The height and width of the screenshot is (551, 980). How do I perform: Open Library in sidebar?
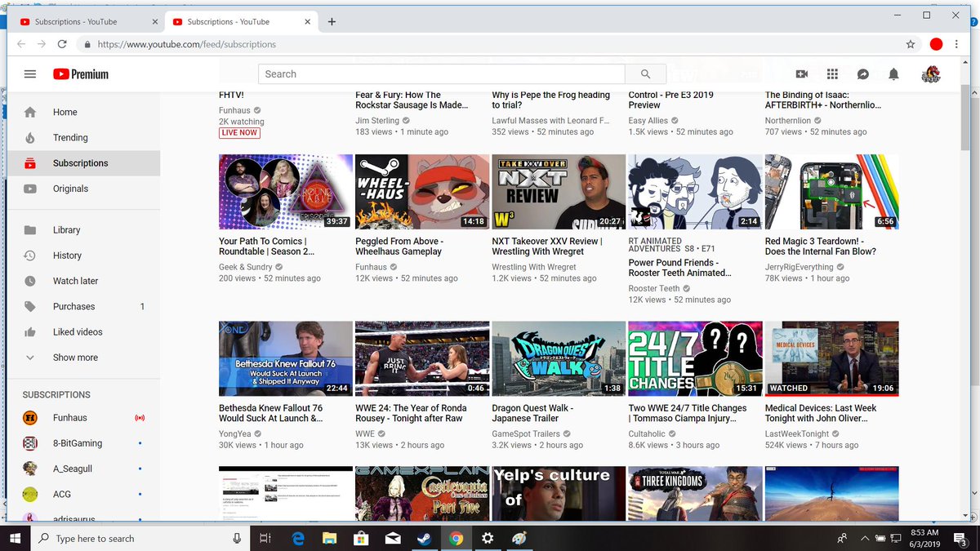pos(83,230)
